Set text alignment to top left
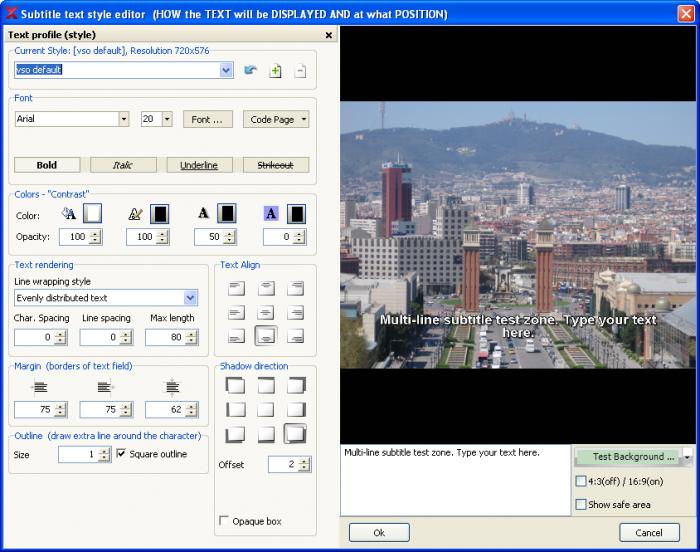Image resolution: width=700 pixels, height=552 pixels. (x=236, y=289)
